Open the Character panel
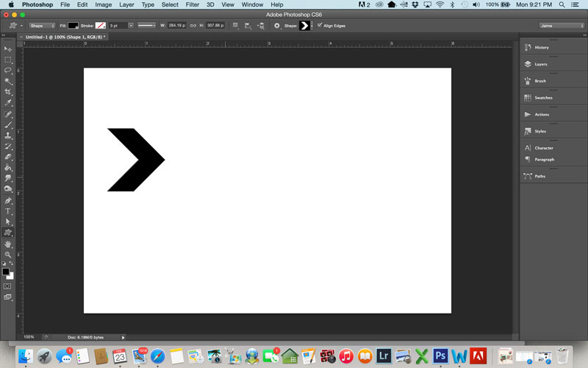Viewport: 588px width, 368px height. [544, 148]
